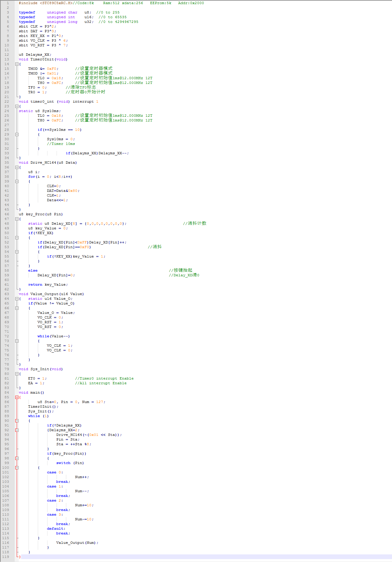Viewport: 392px width, 562px height.
Task: Click the 'Data<<=1;' statement
Action: point(57,200)
